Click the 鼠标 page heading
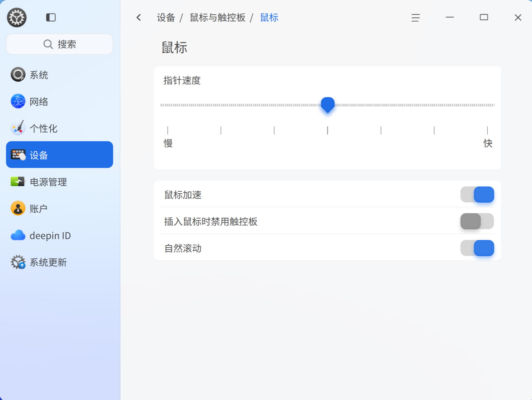Screen dimensions: 532x400 (x=174, y=48)
